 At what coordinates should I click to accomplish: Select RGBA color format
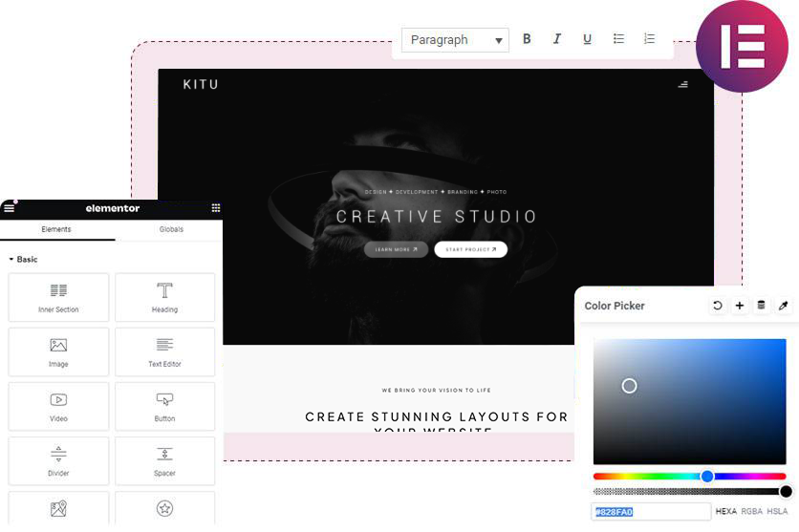[x=754, y=512]
